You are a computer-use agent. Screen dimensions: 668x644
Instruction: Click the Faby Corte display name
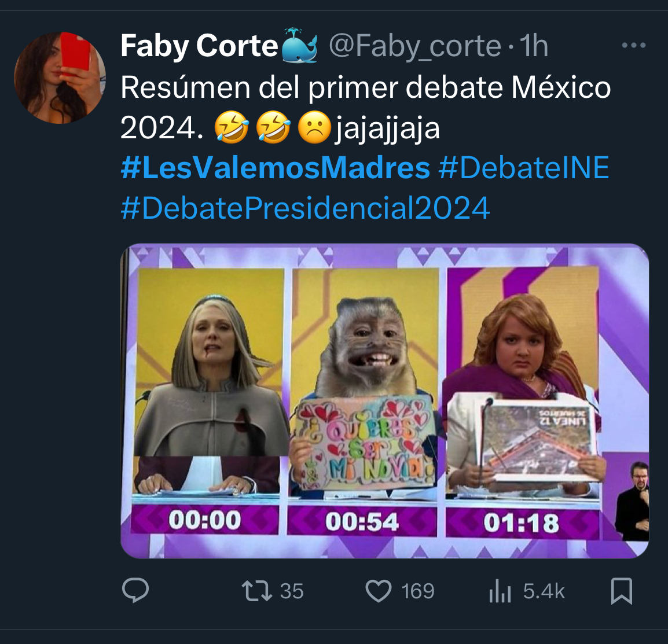pyautogui.click(x=199, y=46)
